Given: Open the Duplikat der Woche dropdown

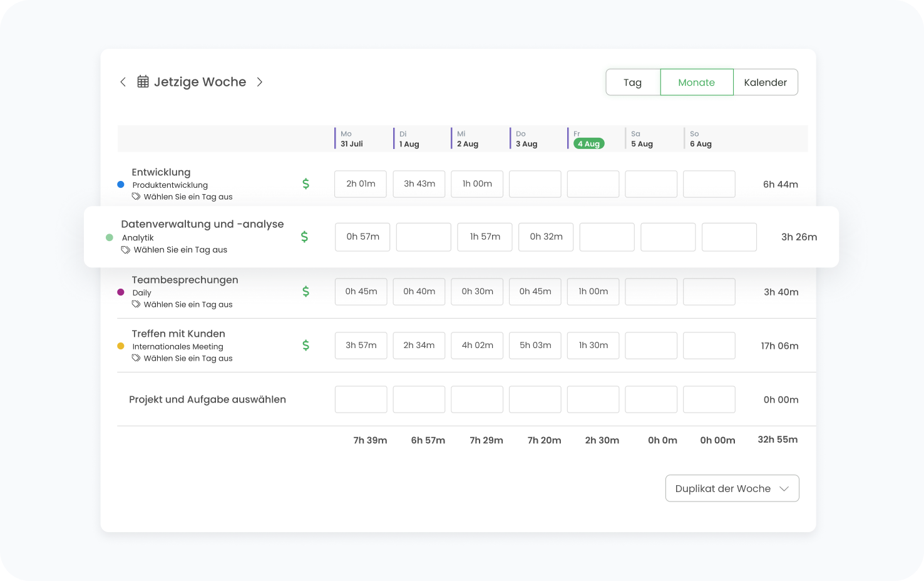Looking at the screenshot, I should 732,488.
